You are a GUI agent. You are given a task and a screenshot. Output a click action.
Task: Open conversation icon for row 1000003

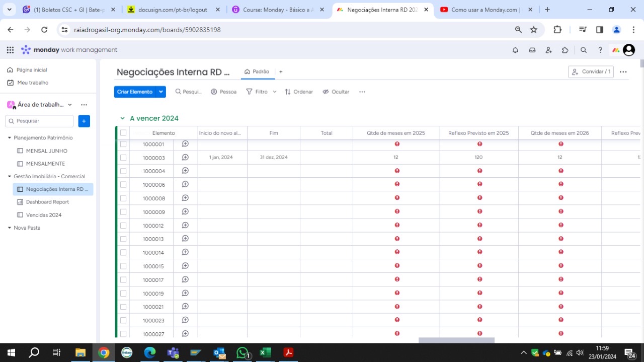[185, 157]
